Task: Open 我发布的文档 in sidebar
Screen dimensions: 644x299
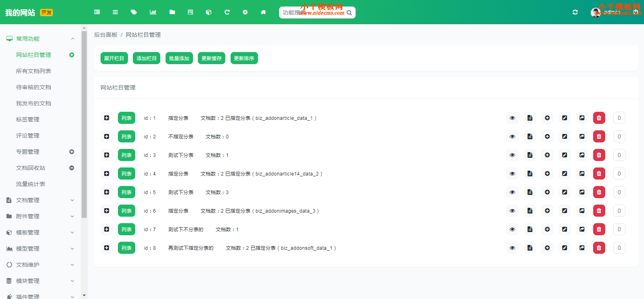Action: [34, 103]
